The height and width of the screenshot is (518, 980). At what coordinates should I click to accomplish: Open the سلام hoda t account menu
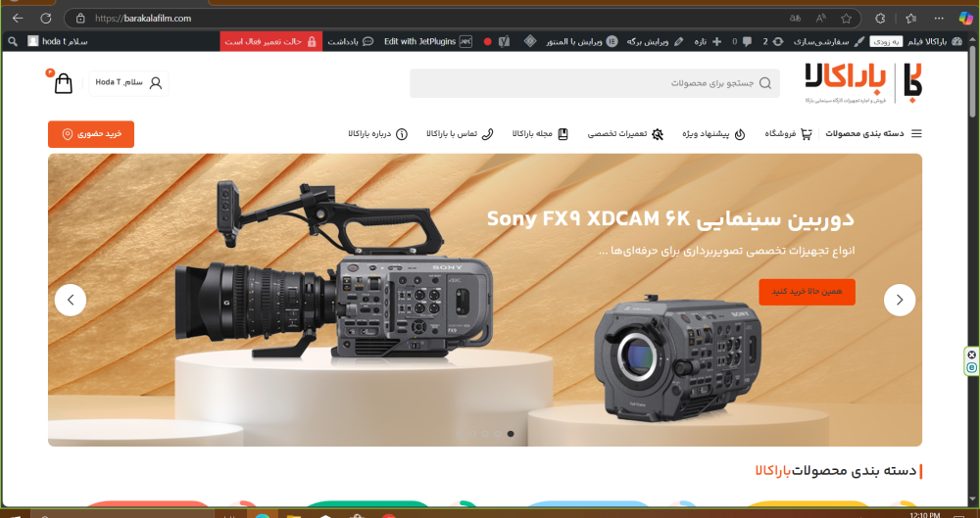coord(58,41)
